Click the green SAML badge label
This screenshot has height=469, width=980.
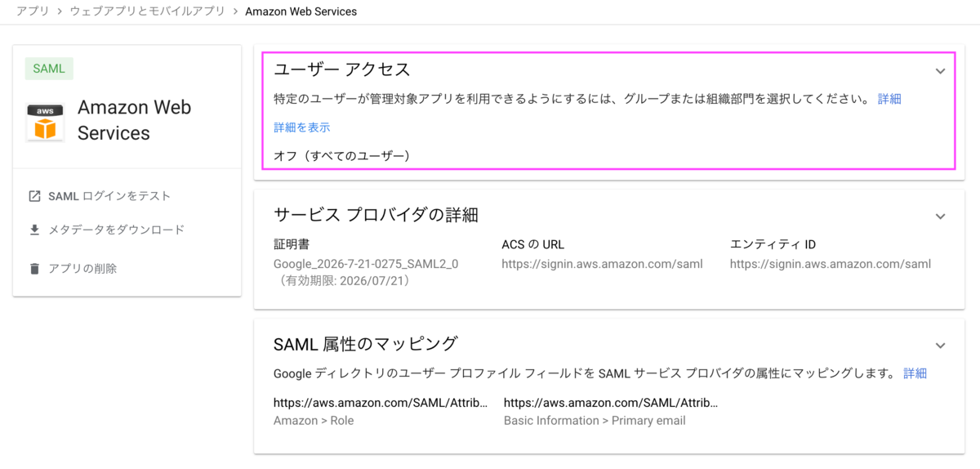(x=49, y=69)
